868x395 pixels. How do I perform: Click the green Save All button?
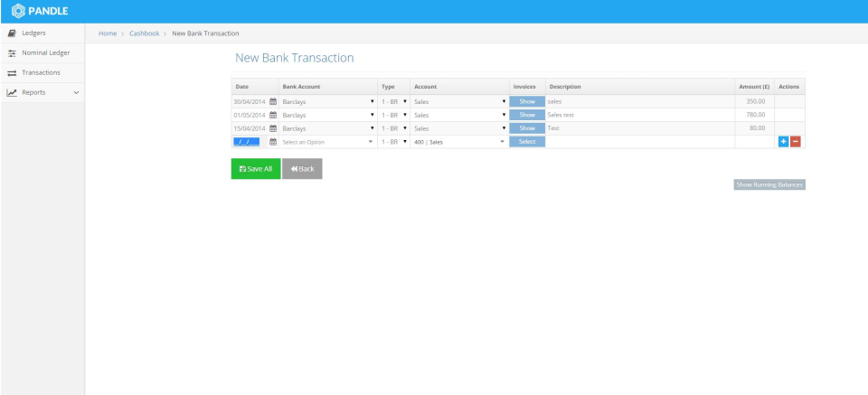255,169
